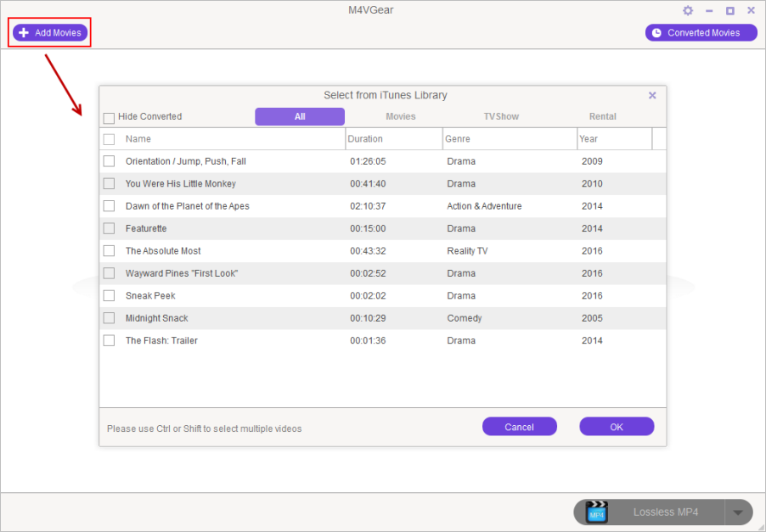The height and width of the screenshot is (532, 766).
Task: Click duration 00:43:32
Action: point(368,251)
